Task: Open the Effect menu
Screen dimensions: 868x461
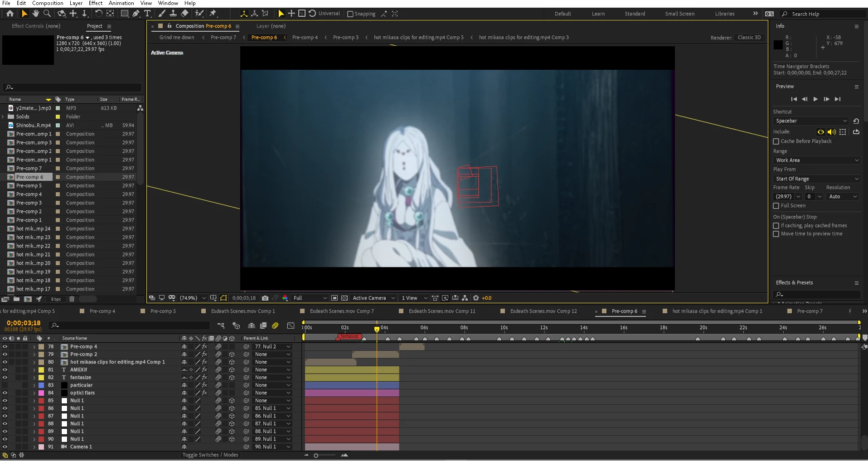Action: (95, 3)
